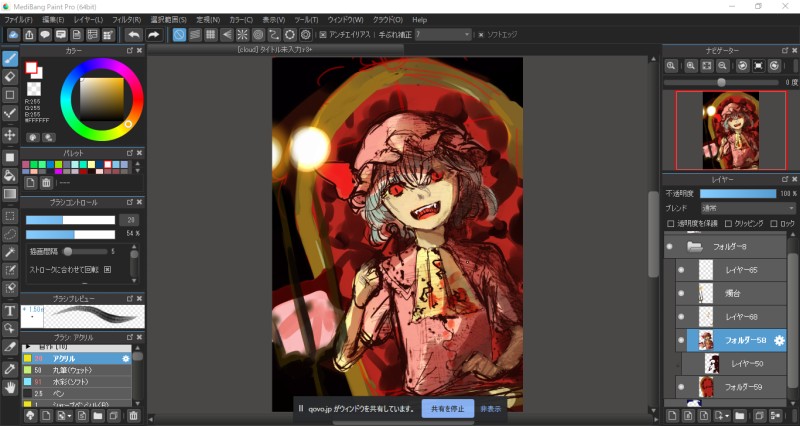Hide the レイヤー65 layer
Image resolution: width=800 pixels, height=426 pixels.
[681, 270]
